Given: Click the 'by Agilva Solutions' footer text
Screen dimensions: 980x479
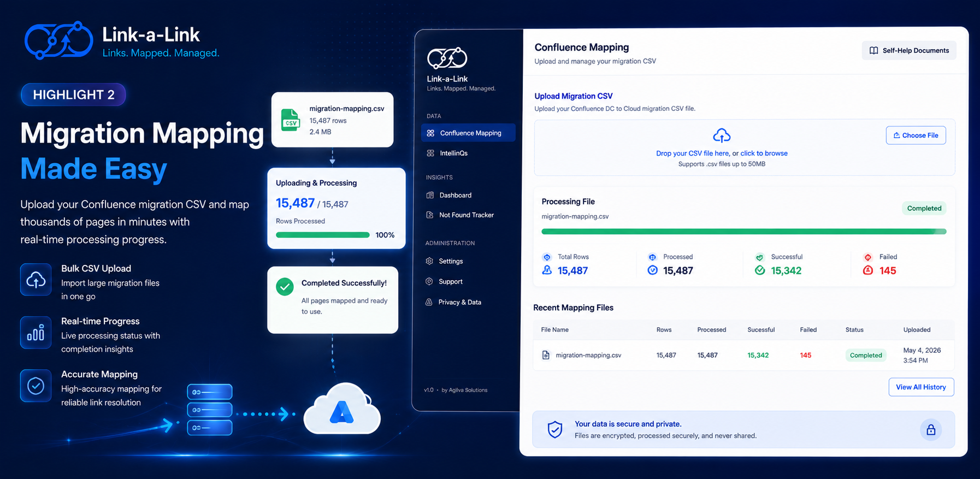Looking at the screenshot, I should tap(464, 390).
